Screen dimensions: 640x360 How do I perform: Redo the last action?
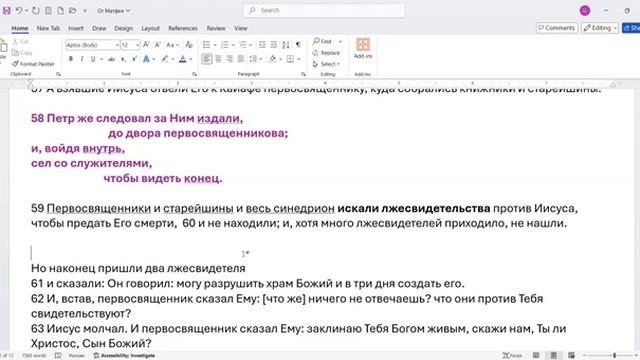(x=36, y=11)
